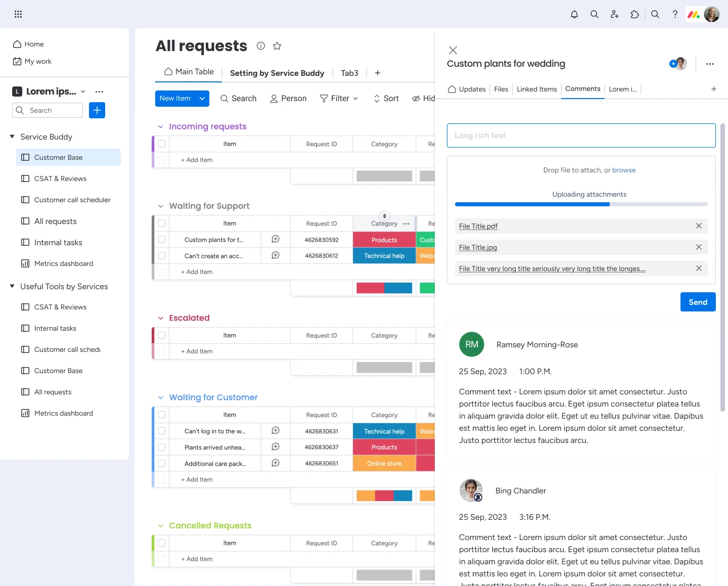This screenshot has height=586, width=728.
Task: Open conversation for Can't create an account item
Action: click(276, 255)
